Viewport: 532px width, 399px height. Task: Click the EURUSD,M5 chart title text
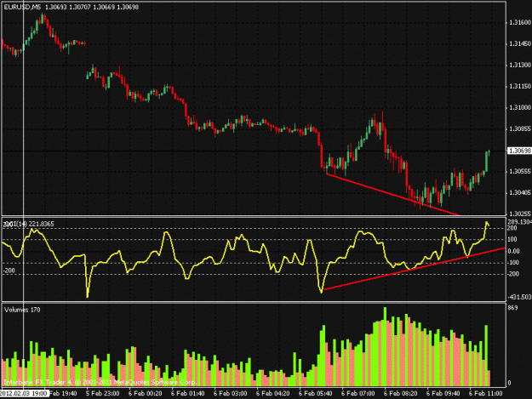tap(20, 7)
